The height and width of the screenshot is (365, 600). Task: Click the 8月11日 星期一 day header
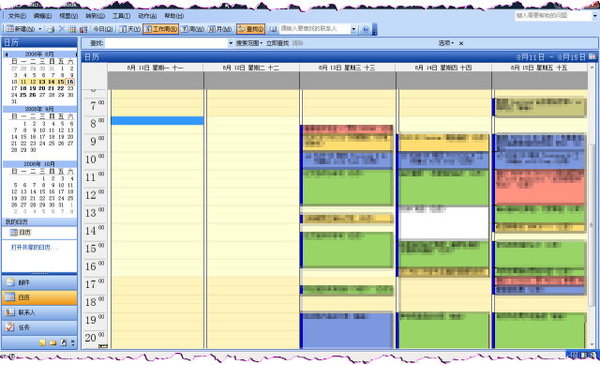[155, 68]
